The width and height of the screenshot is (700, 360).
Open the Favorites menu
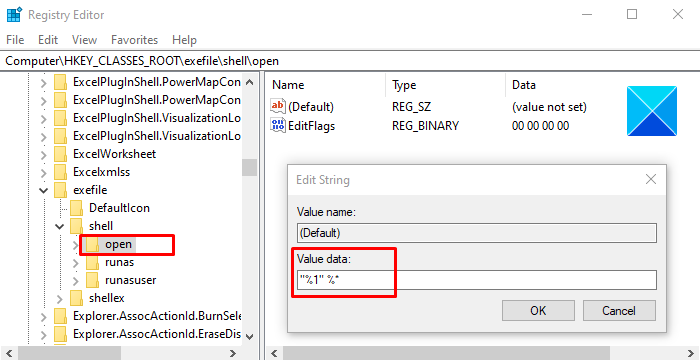[134, 40]
